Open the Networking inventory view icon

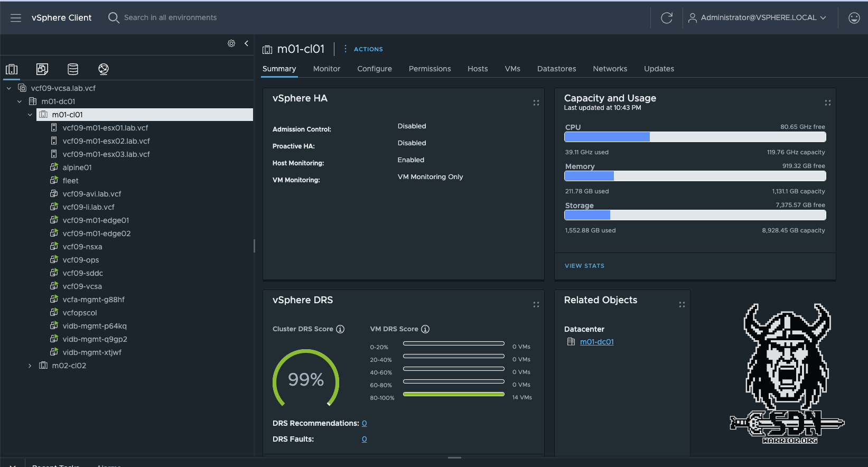pos(104,69)
